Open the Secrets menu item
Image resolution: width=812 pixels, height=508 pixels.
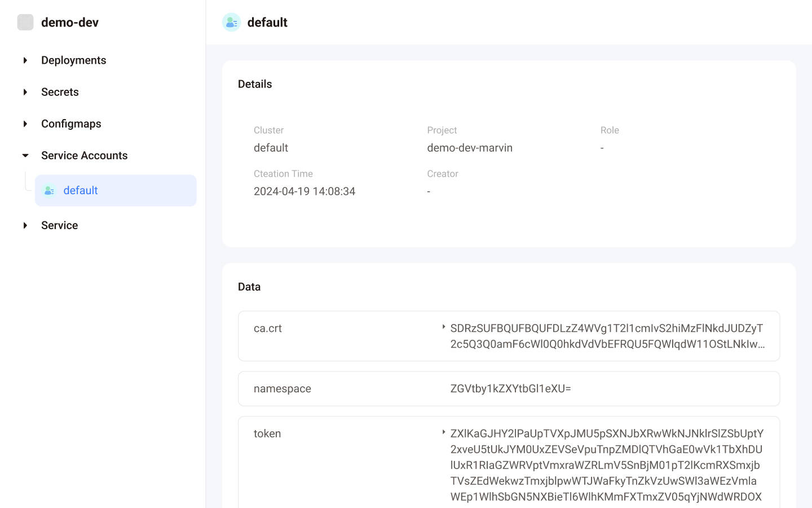(x=60, y=92)
